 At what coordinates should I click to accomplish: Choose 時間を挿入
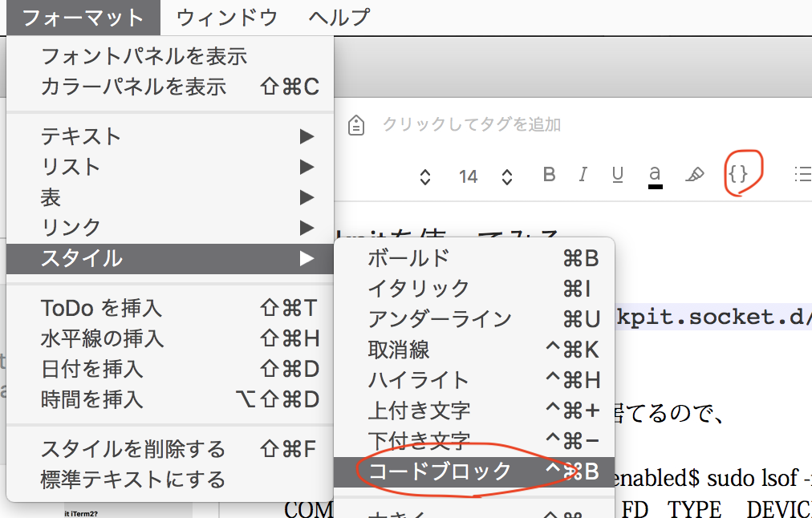(x=170, y=399)
